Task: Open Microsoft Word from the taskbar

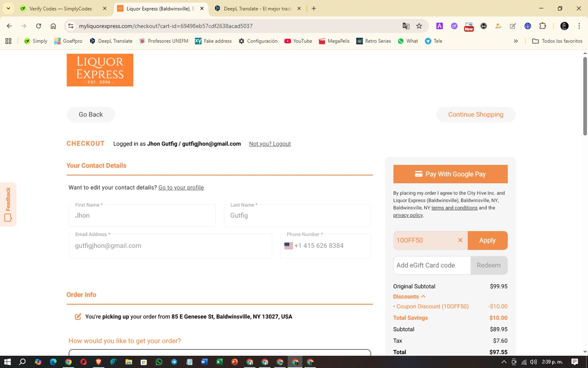Action: 204,362
